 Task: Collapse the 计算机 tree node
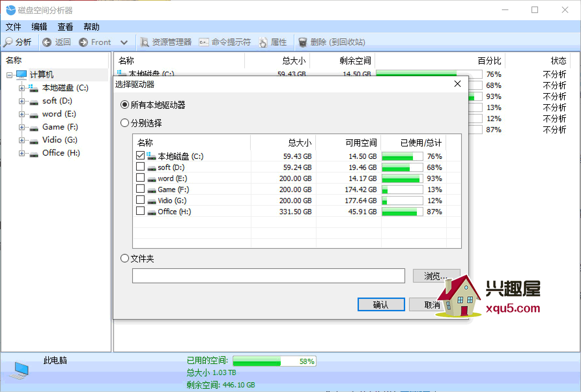pos(9,75)
